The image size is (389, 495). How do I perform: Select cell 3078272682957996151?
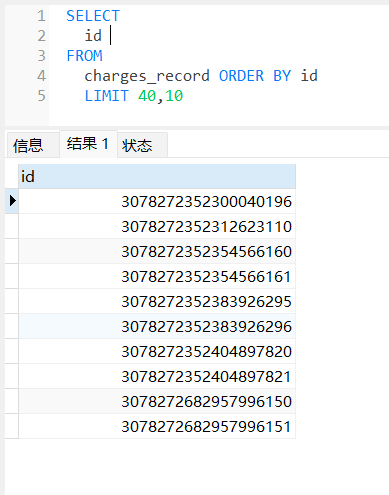[157, 426]
